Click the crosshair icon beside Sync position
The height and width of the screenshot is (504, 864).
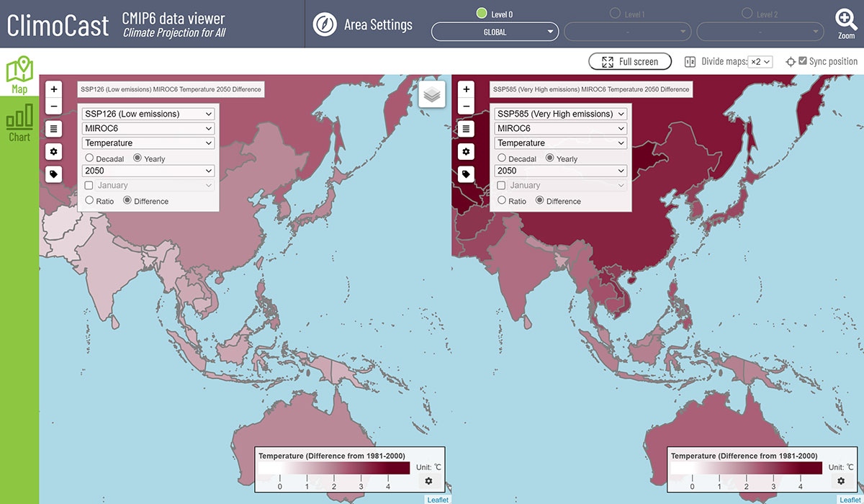click(x=791, y=61)
